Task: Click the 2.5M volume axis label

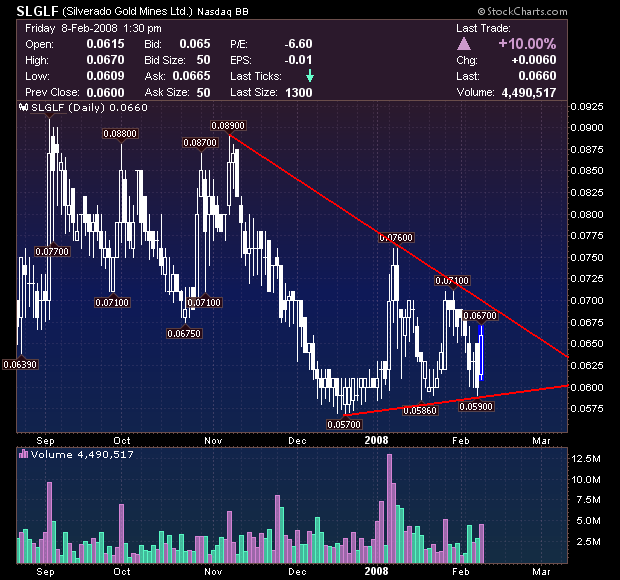Action: 588,541
